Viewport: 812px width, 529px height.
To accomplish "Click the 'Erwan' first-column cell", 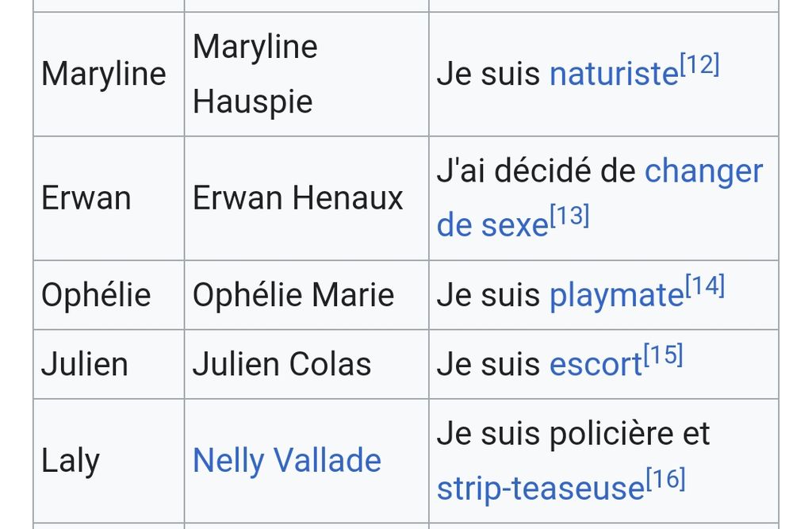I will click(86, 198).
